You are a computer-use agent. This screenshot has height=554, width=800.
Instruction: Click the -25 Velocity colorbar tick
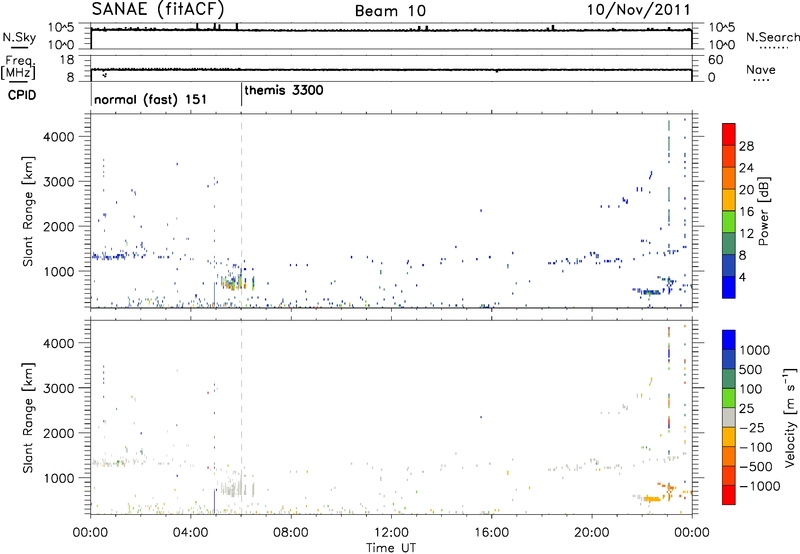[x=752, y=427]
